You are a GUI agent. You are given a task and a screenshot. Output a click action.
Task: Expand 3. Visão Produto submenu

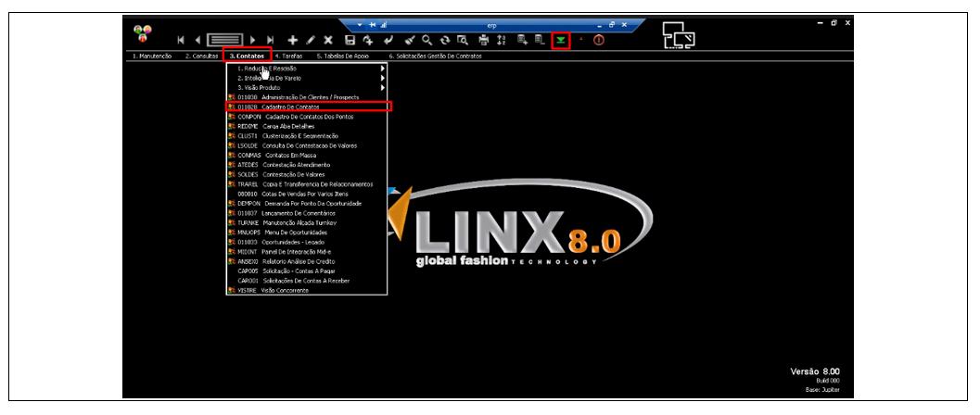coord(306,87)
